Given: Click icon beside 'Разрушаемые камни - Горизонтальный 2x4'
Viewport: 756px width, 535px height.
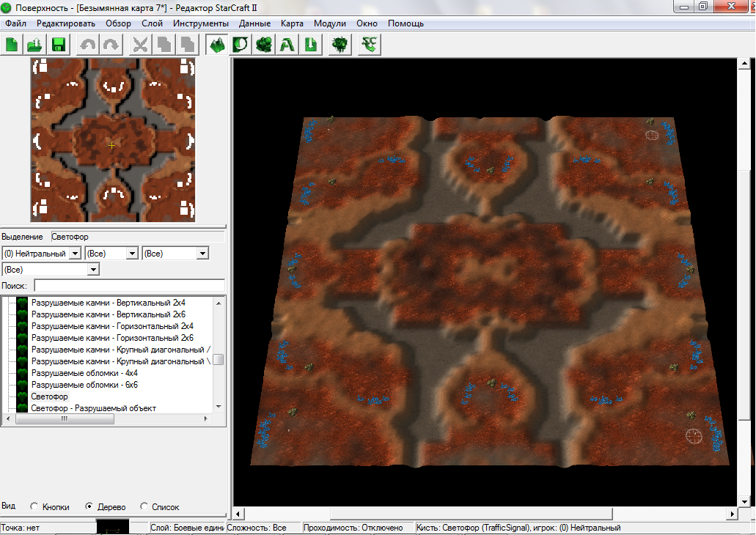Looking at the screenshot, I should click(x=22, y=326).
